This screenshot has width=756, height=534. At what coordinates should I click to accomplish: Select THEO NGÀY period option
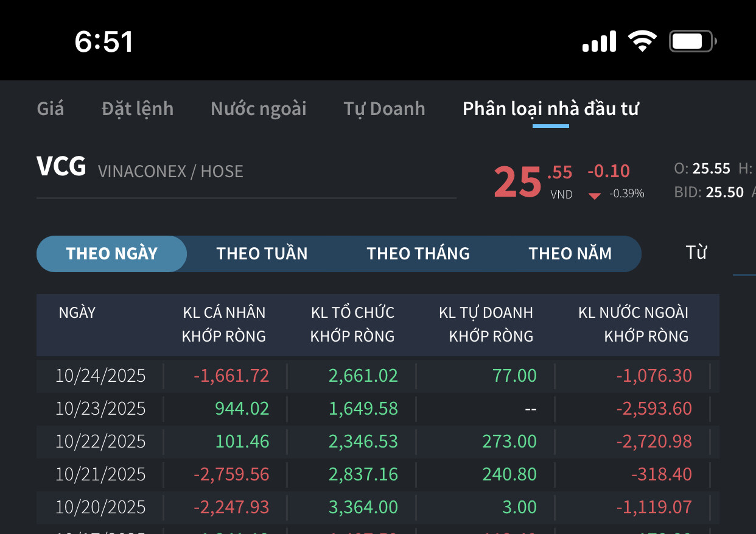[112, 253]
